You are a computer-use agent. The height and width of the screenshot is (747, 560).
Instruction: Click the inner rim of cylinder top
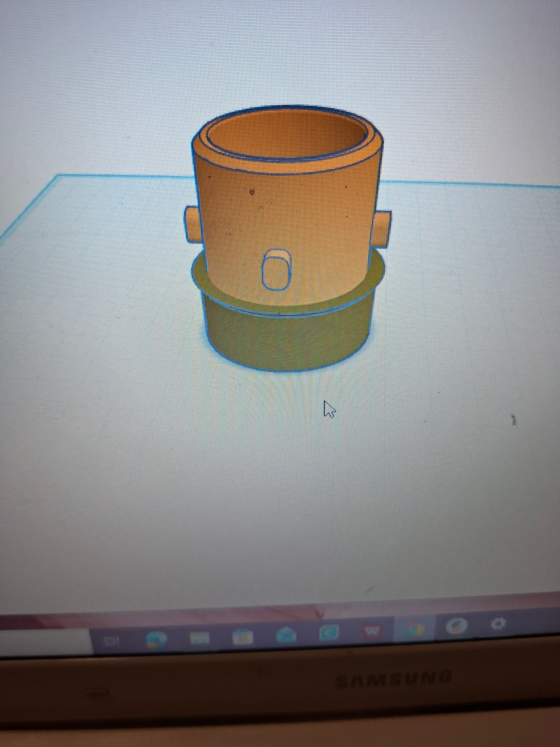(x=287, y=135)
